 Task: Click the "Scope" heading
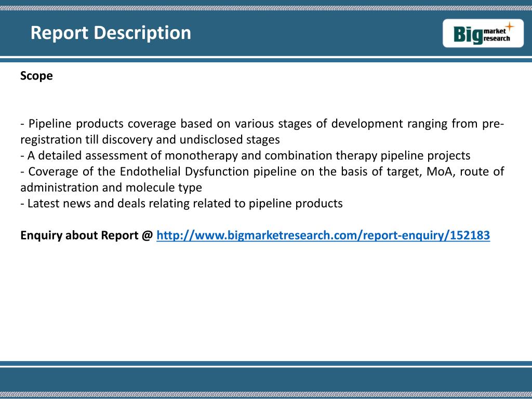[x=36, y=76]
